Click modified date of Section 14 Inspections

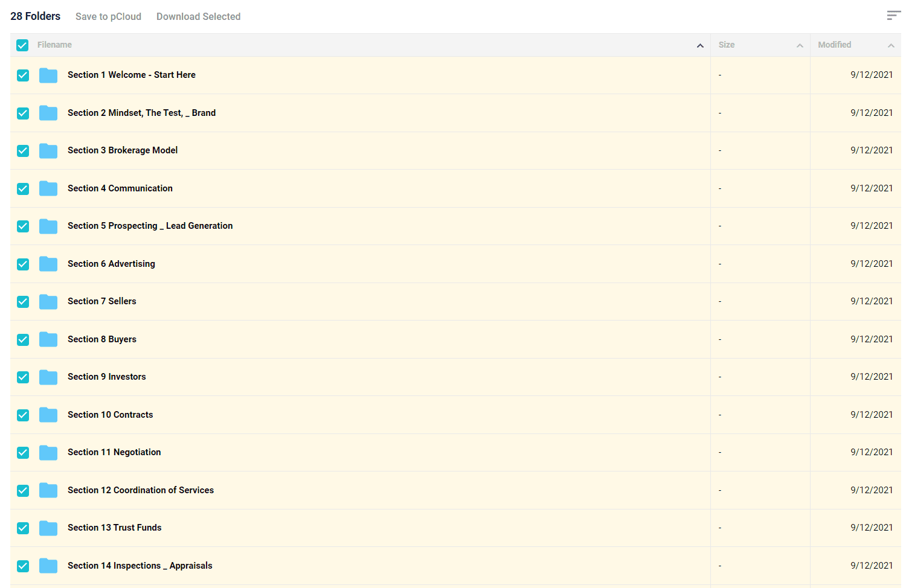pos(872,566)
